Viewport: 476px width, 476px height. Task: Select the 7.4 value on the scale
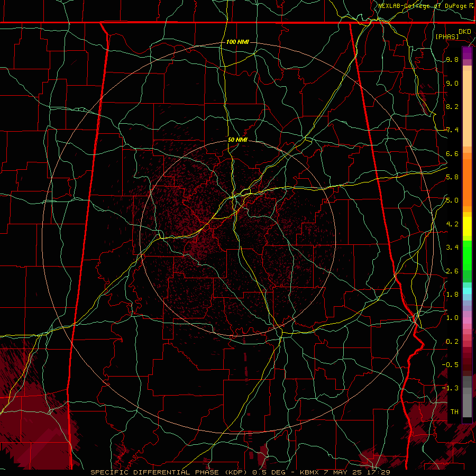point(452,130)
